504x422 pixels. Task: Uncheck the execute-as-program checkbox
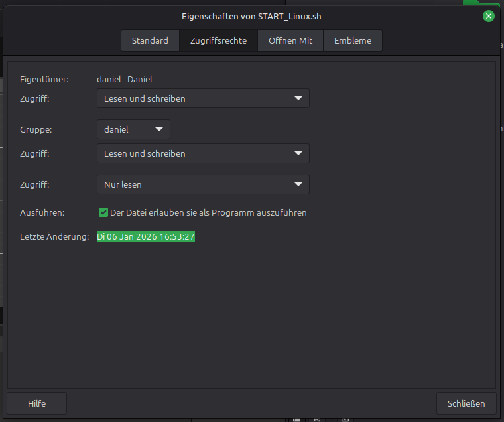coord(103,212)
